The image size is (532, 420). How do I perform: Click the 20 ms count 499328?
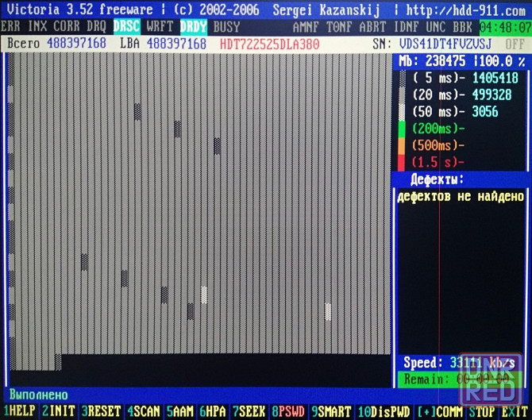[x=492, y=94]
